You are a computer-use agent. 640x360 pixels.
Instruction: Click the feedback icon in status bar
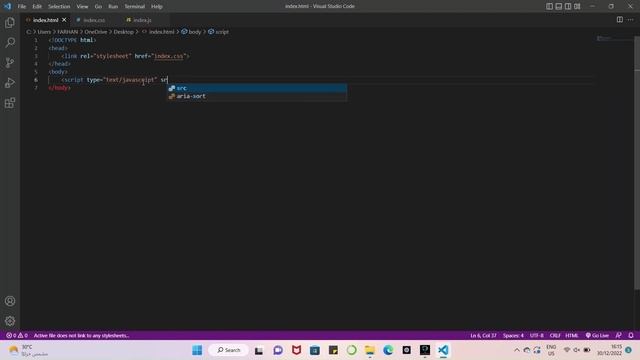(619, 336)
